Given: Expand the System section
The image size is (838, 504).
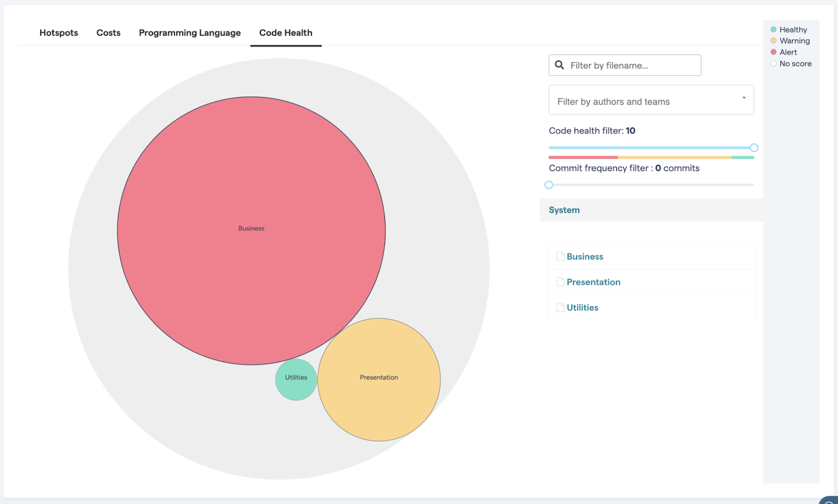Looking at the screenshot, I should (x=564, y=209).
